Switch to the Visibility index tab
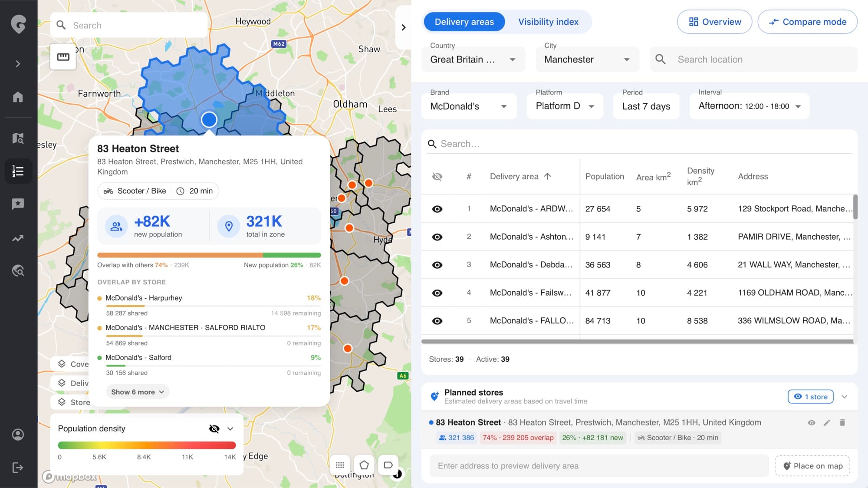868x488 pixels. click(x=548, y=22)
